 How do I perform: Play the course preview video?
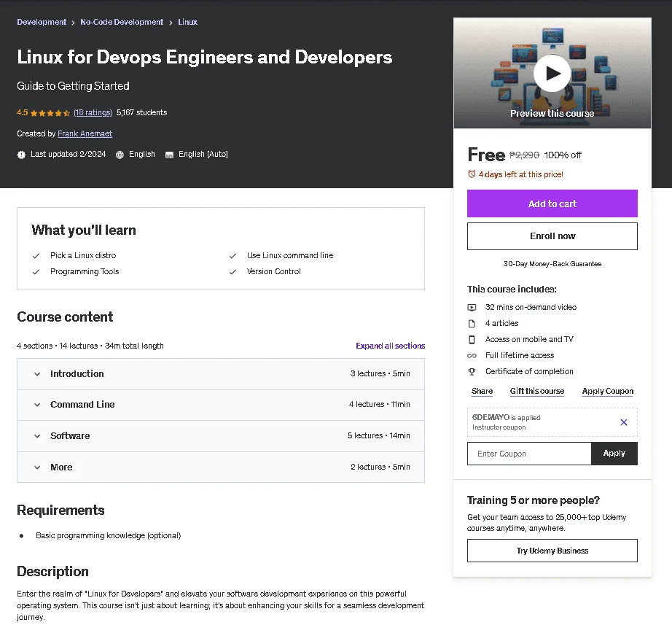552,74
